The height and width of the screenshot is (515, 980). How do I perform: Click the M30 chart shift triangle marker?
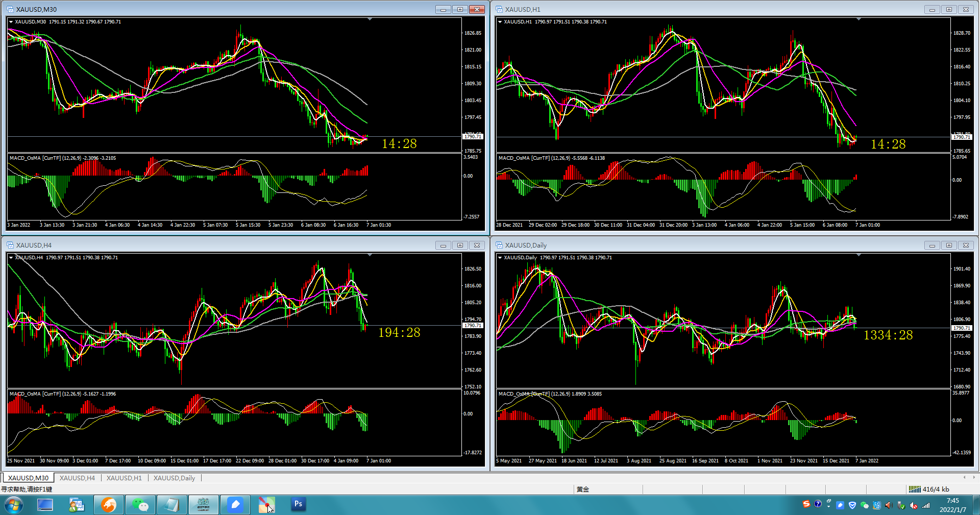(x=370, y=19)
